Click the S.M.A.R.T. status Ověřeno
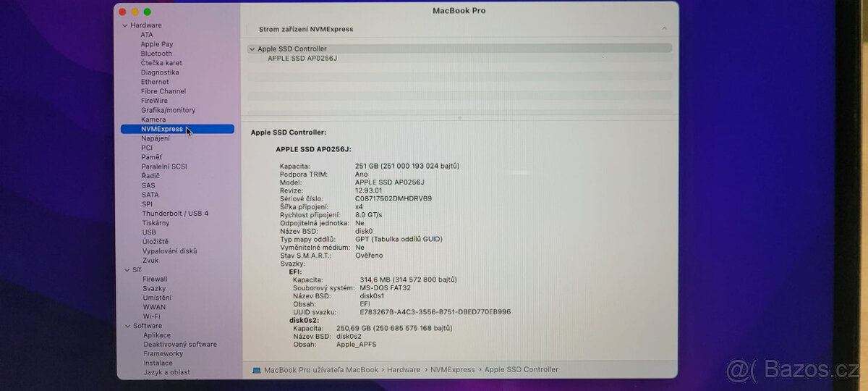 369,256
